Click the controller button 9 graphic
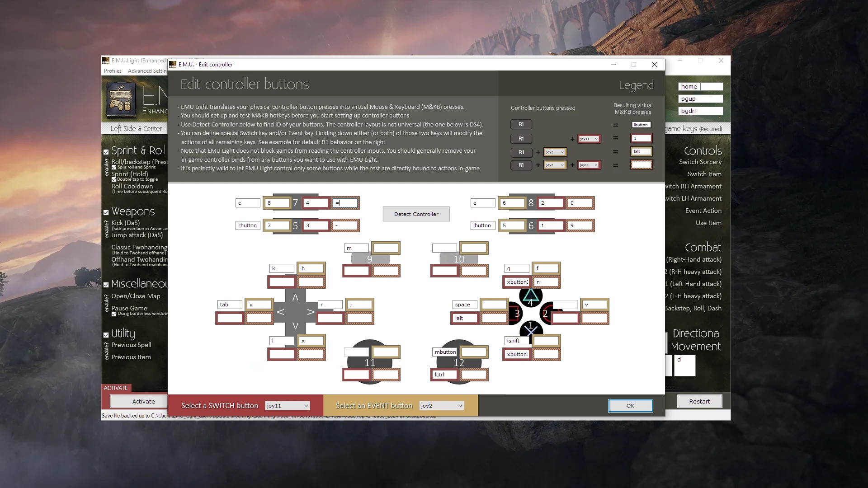This screenshot has height=488, width=868. (370, 259)
